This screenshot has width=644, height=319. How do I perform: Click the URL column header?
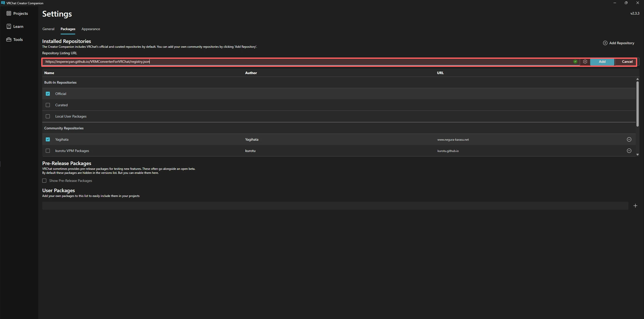[x=440, y=73]
